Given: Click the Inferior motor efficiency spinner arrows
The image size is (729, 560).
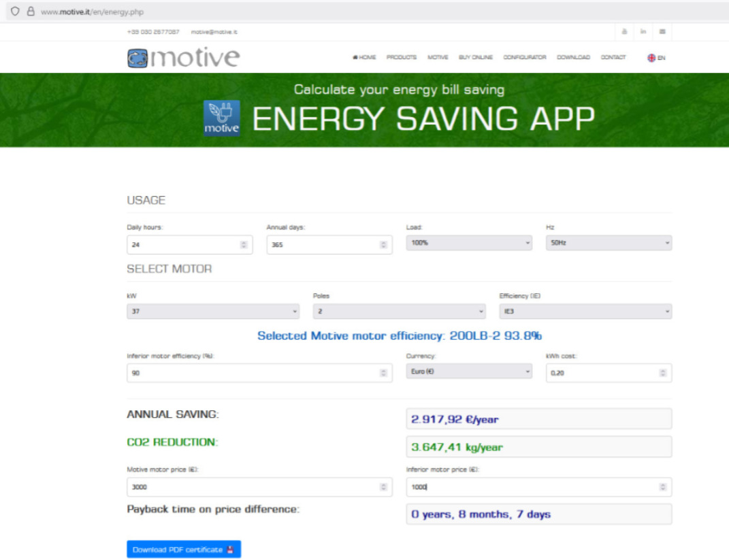Looking at the screenshot, I should 383,373.
